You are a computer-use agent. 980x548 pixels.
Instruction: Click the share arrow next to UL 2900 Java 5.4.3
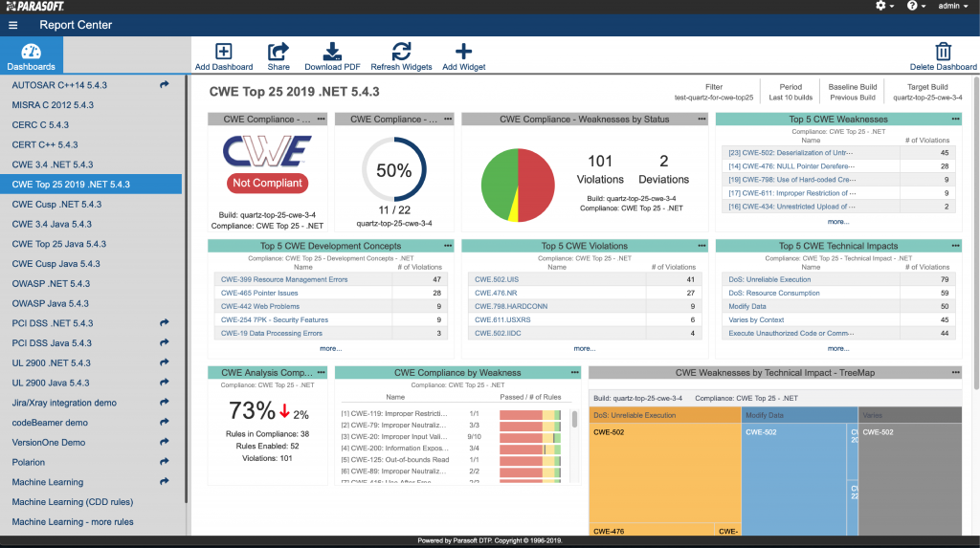click(x=165, y=382)
